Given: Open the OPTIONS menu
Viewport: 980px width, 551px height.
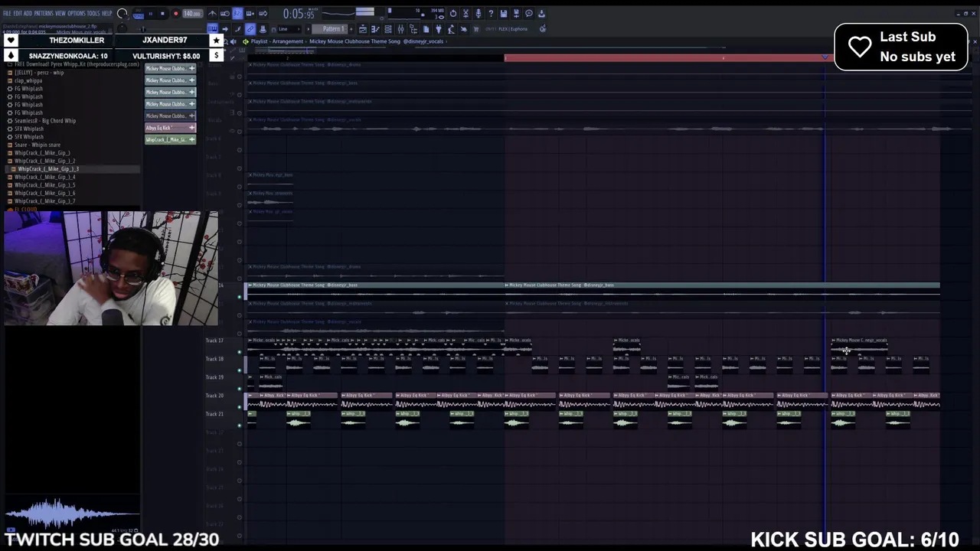Looking at the screenshot, I should (x=77, y=13).
